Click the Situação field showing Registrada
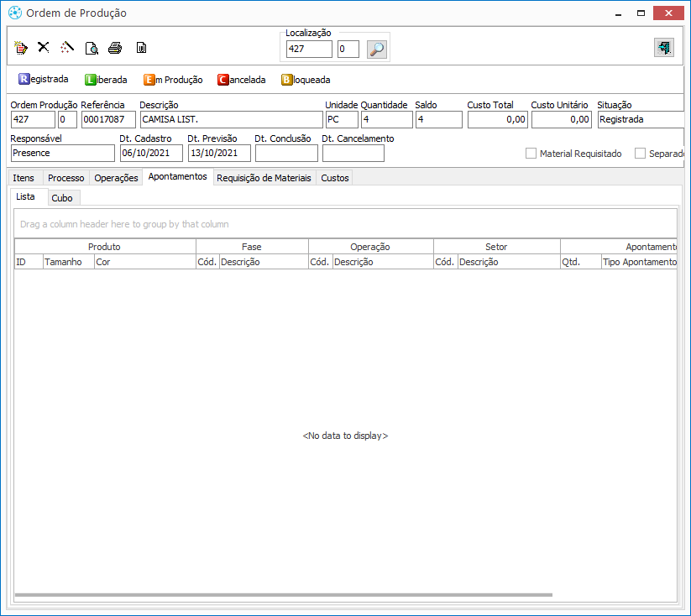This screenshot has width=691, height=616. click(x=641, y=119)
